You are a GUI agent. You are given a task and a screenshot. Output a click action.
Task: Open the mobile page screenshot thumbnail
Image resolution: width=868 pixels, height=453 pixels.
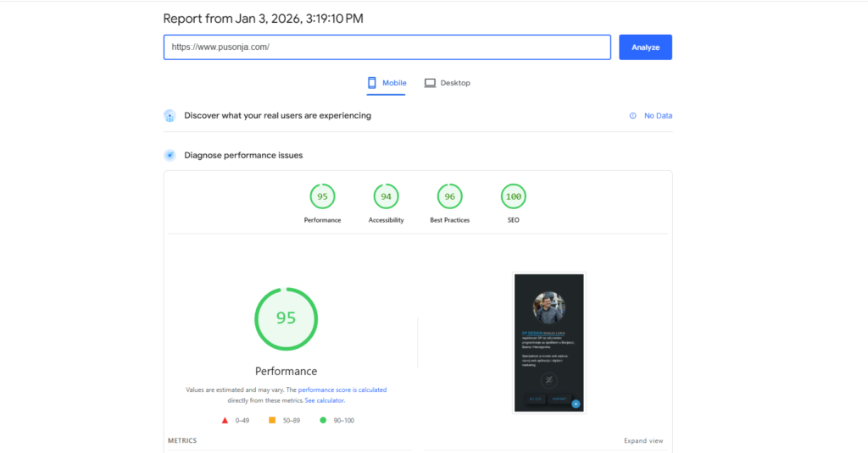click(x=548, y=342)
